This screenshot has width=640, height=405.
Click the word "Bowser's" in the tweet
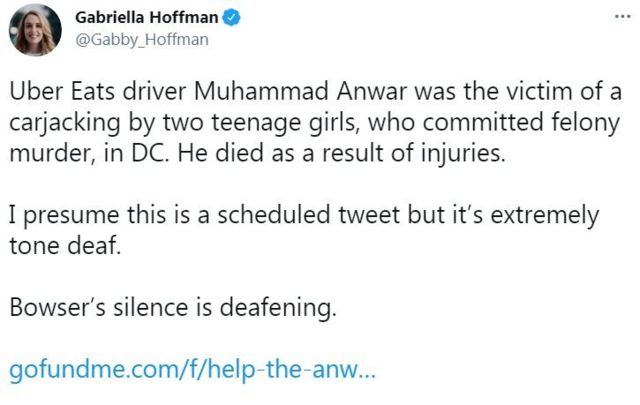(x=57, y=307)
